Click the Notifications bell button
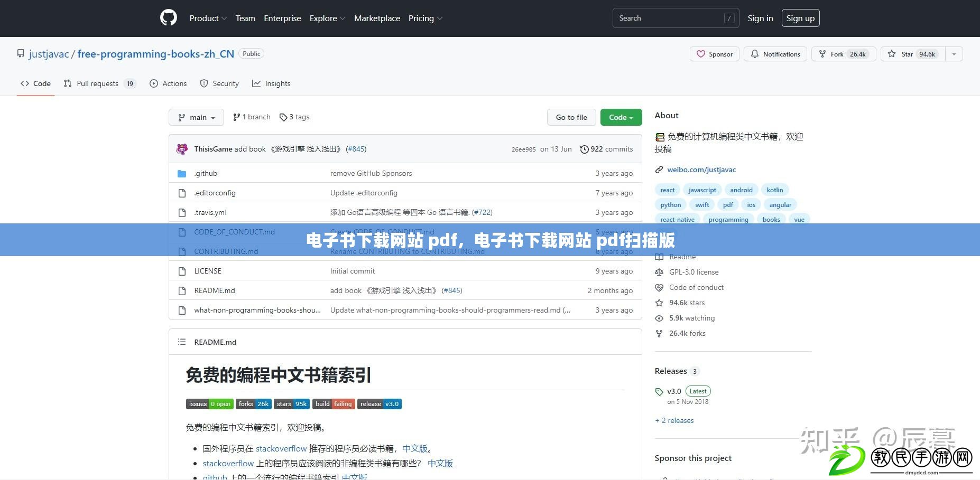Screen dimensions: 980x480 tap(775, 54)
